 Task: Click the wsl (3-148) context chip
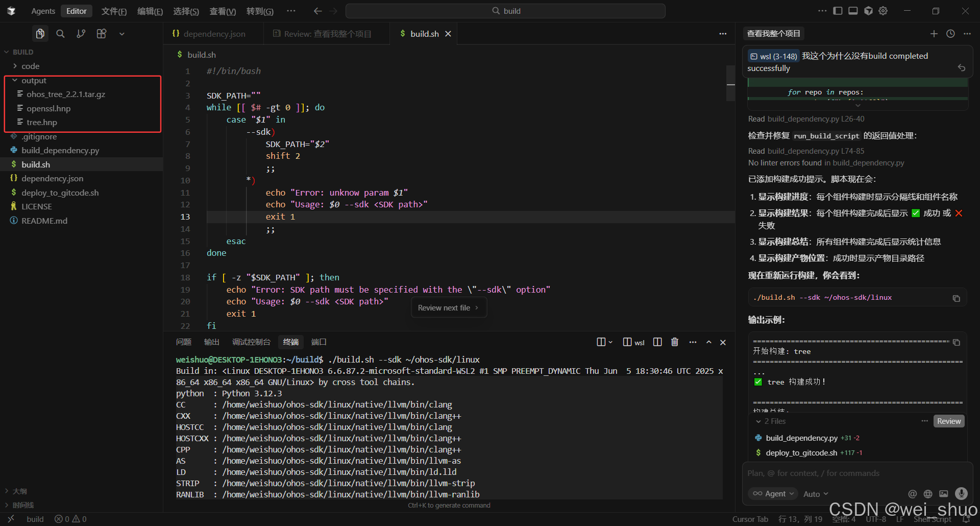(773, 56)
